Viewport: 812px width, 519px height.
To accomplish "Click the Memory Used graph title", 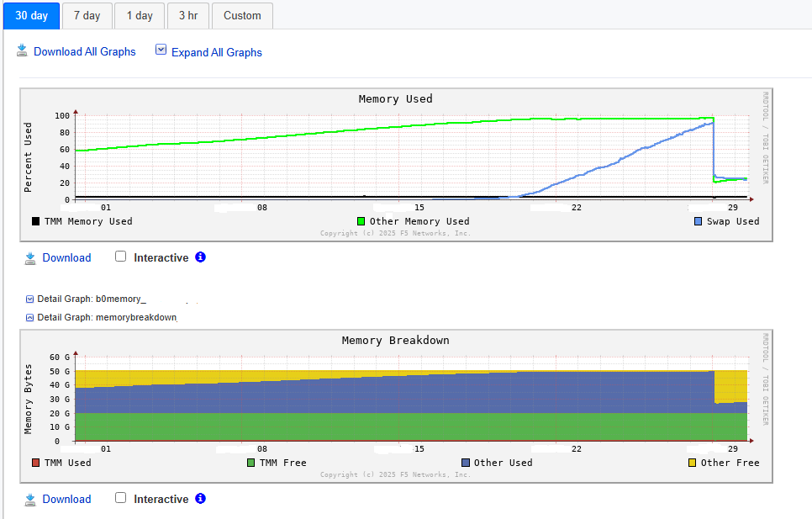I will coord(395,98).
